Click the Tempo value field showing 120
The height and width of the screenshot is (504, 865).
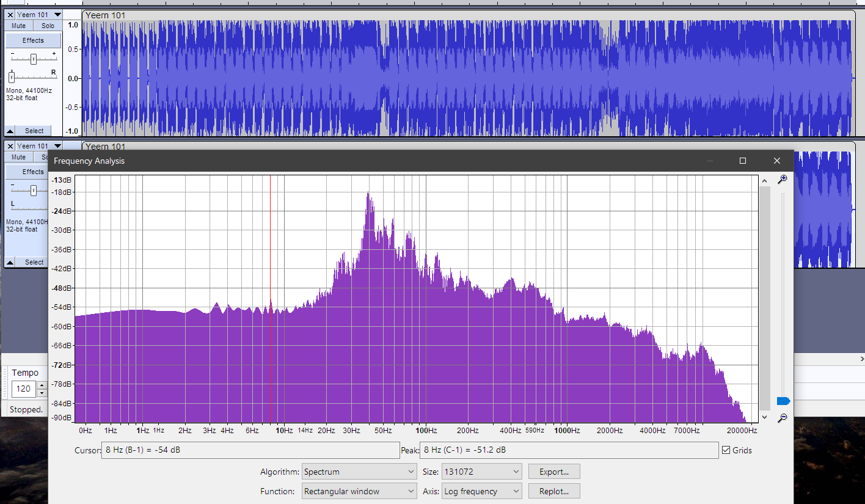(x=24, y=389)
